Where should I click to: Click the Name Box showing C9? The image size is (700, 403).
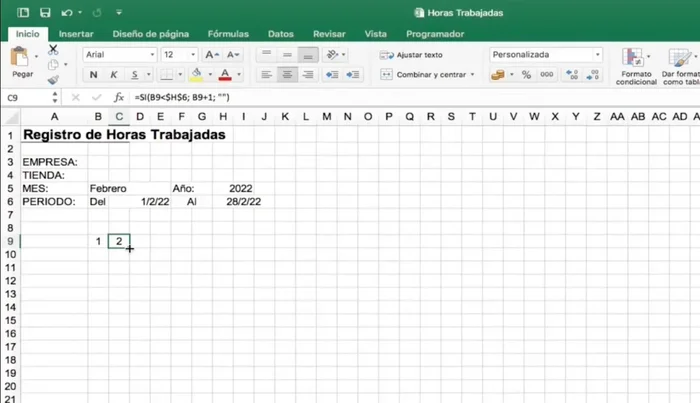26,97
